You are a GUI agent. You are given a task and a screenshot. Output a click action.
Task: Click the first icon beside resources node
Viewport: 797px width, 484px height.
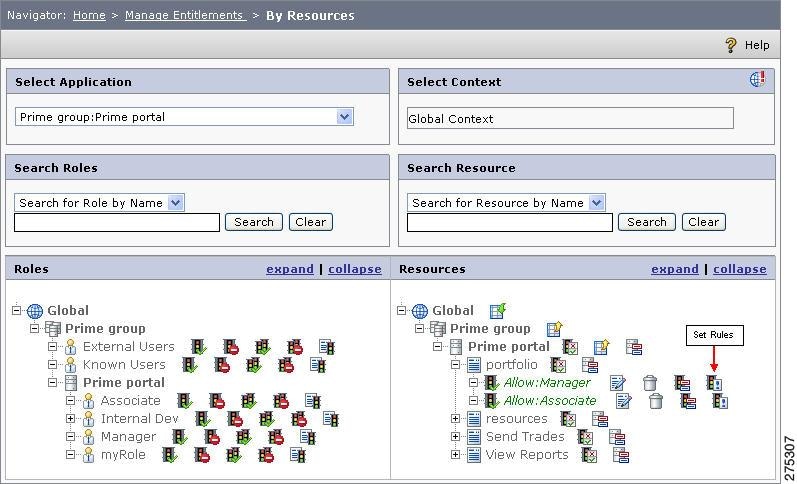pos(568,419)
